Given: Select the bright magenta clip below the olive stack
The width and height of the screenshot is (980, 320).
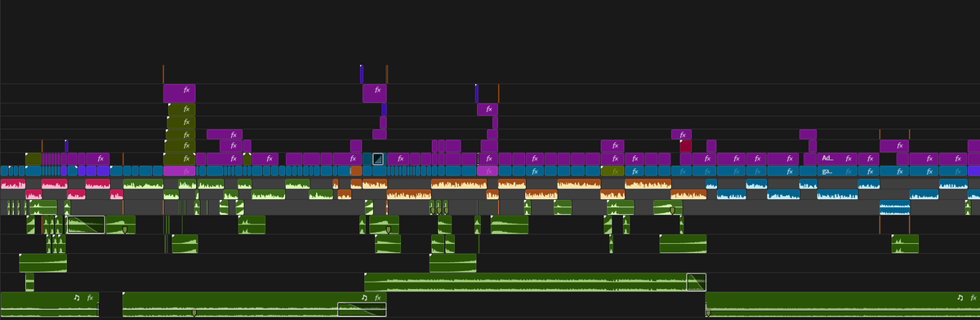Looking at the screenshot, I should pos(180,171).
